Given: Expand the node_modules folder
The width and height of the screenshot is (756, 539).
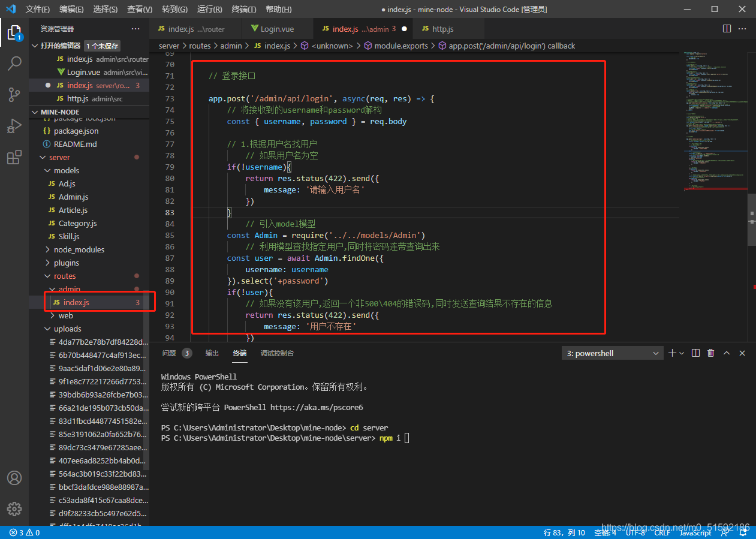Looking at the screenshot, I should (x=79, y=249).
